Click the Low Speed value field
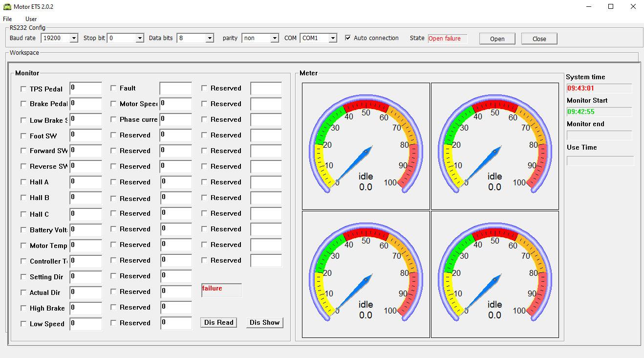The width and height of the screenshot is (644, 358). click(86, 323)
